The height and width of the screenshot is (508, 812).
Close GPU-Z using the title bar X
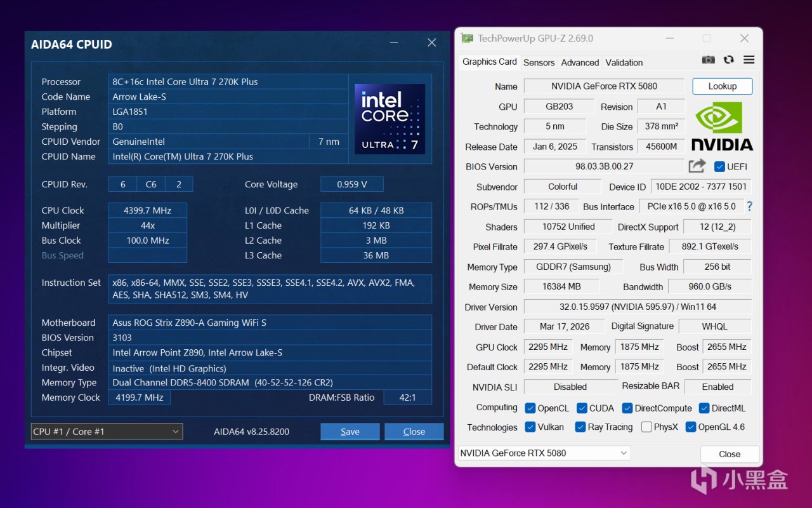(x=744, y=39)
